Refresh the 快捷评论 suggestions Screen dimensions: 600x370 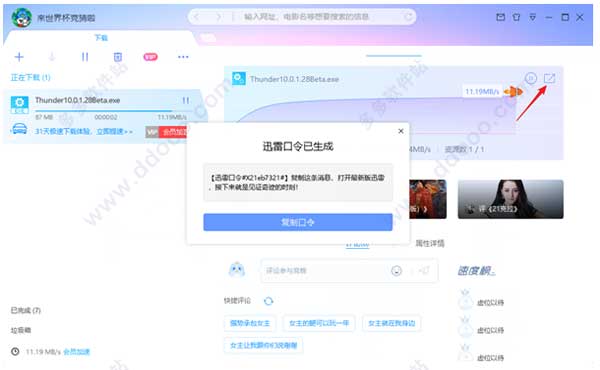(268, 301)
